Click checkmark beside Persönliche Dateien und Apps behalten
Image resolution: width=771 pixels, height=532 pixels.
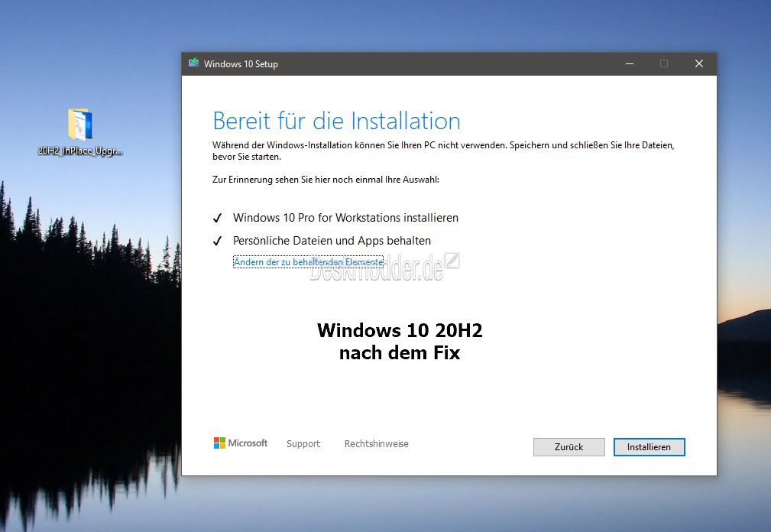click(218, 241)
